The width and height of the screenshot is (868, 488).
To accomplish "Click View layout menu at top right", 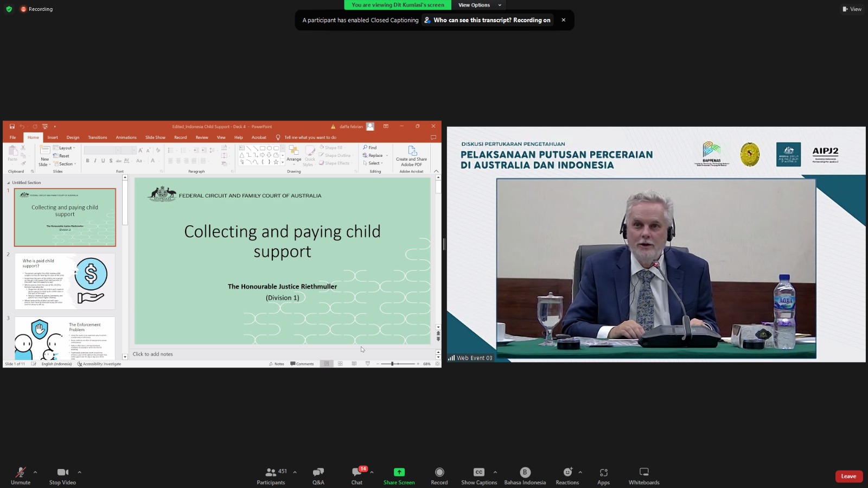I will tap(852, 9).
